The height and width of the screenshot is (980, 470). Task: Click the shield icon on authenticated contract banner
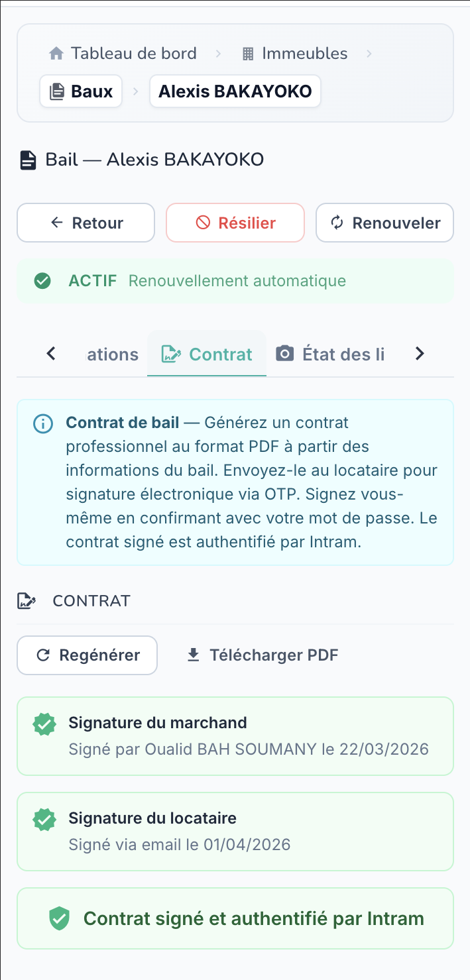[60, 918]
